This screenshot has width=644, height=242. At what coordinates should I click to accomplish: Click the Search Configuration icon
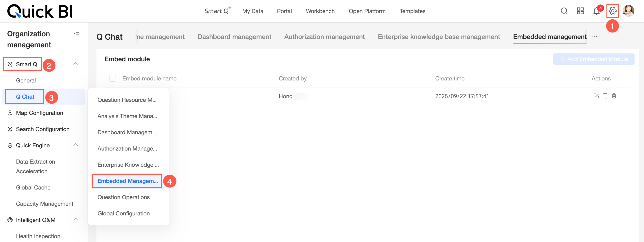10,129
